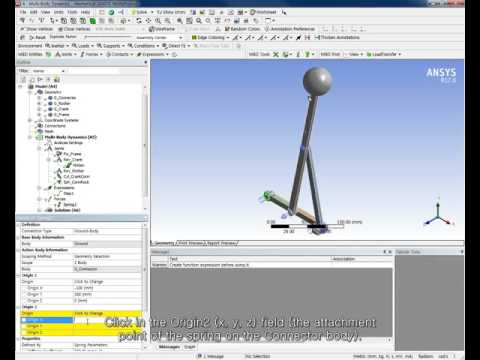Open the View menu

(x=45, y=12)
